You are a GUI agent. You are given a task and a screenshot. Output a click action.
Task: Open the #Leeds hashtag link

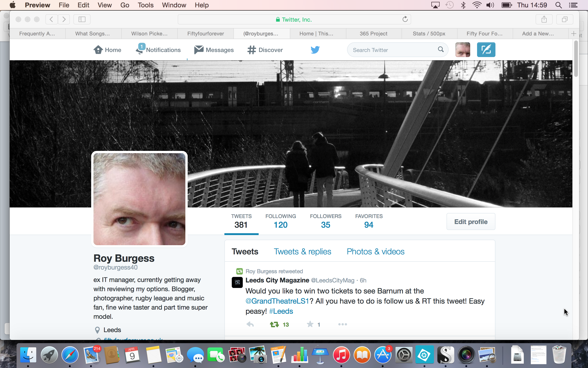[x=281, y=311]
